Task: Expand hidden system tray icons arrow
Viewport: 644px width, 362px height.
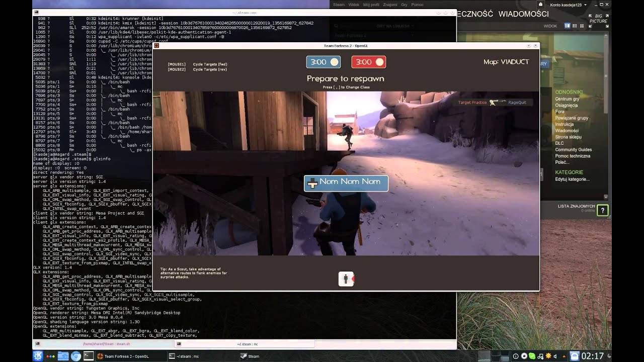Action: [x=565, y=356]
